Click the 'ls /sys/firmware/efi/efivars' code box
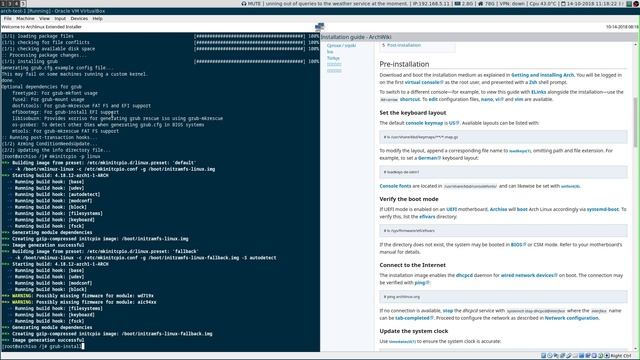The image size is (640, 360). click(x=503, y=231)
